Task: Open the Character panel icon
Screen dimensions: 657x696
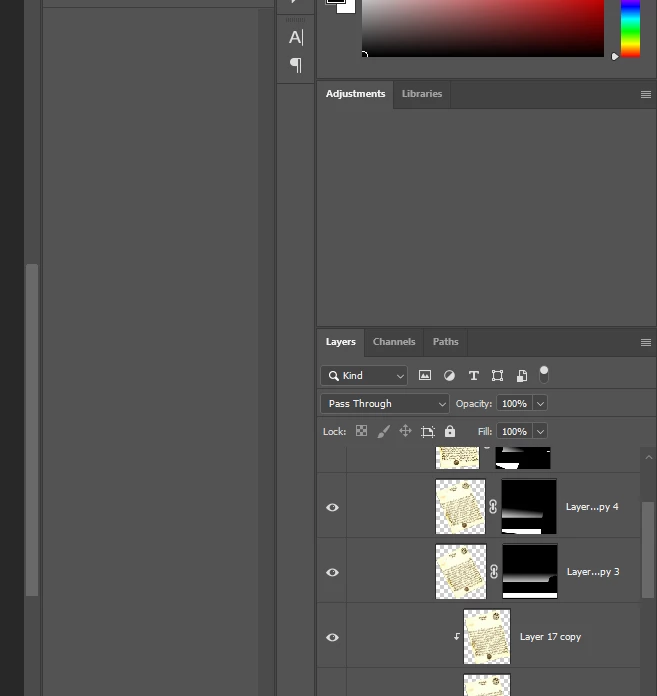Action: pos(296,37)
